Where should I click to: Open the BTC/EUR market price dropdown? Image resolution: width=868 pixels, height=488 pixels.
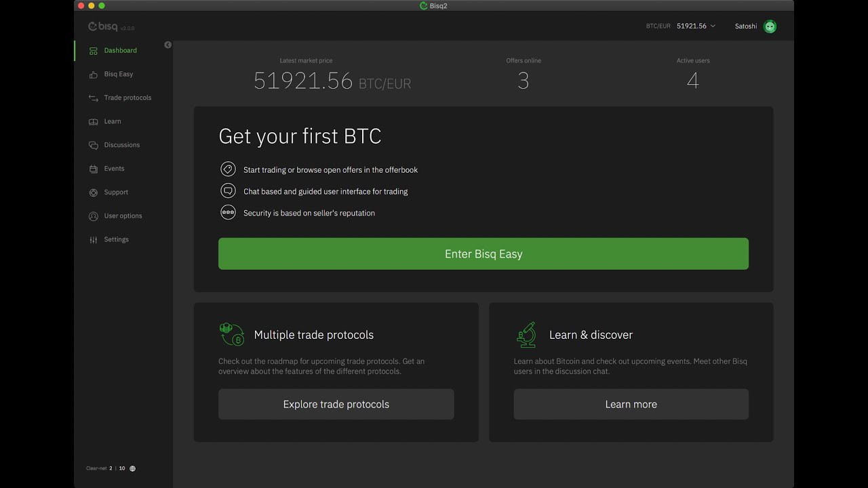681,26
